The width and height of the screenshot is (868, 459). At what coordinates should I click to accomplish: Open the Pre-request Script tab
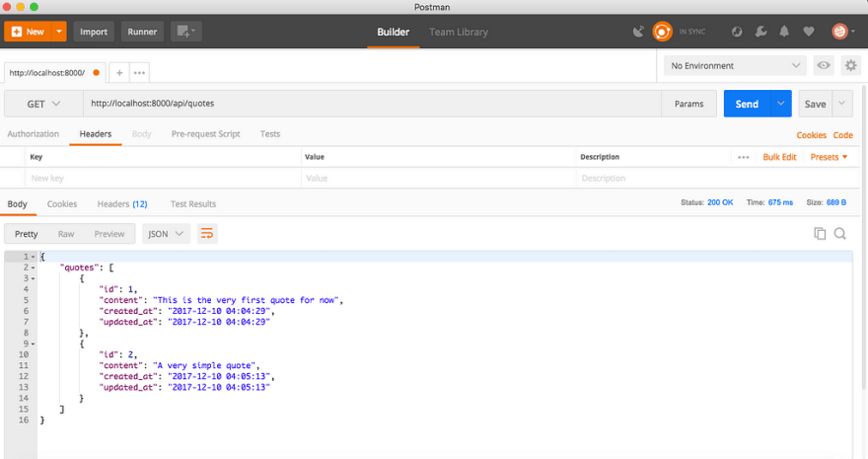205,134
